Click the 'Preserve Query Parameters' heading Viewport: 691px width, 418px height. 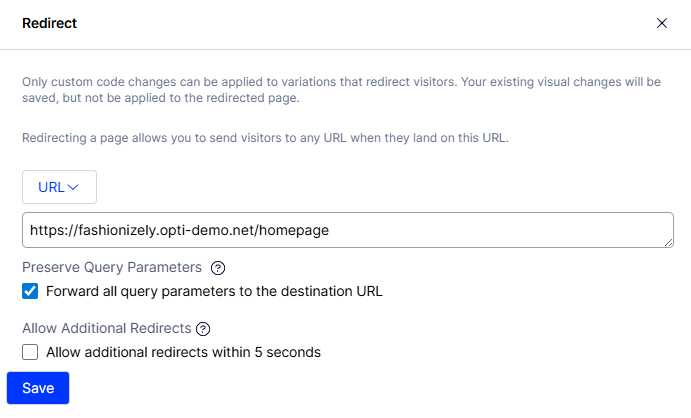(x=112, y=268)
